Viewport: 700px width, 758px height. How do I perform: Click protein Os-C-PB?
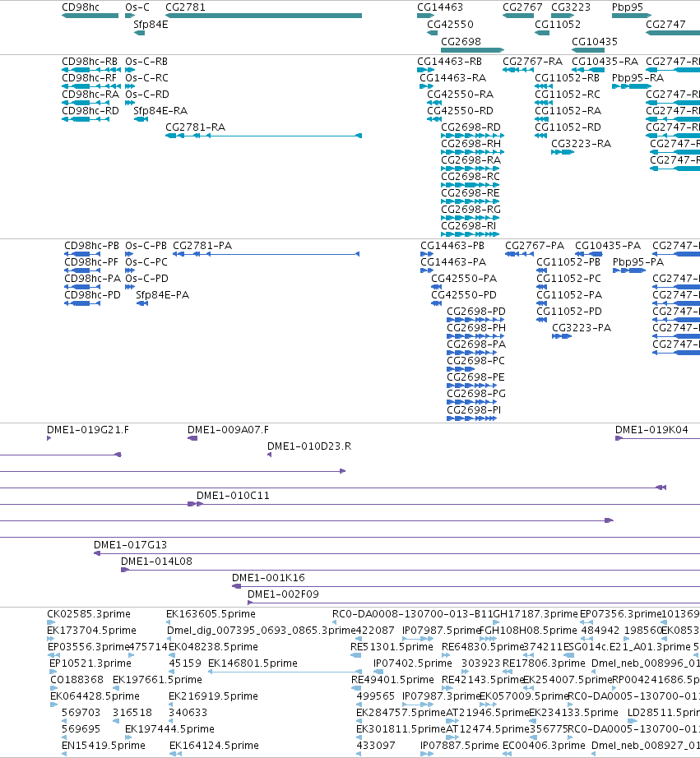point(130,254)
